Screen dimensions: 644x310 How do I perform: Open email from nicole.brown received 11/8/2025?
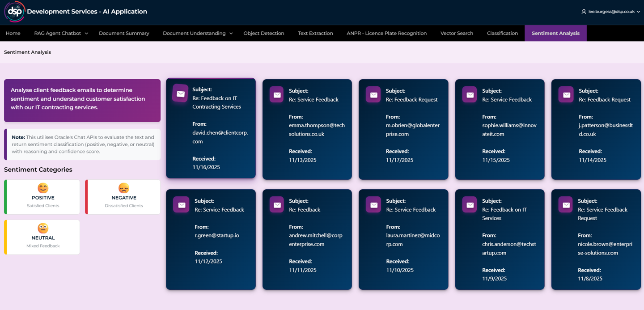596,239
